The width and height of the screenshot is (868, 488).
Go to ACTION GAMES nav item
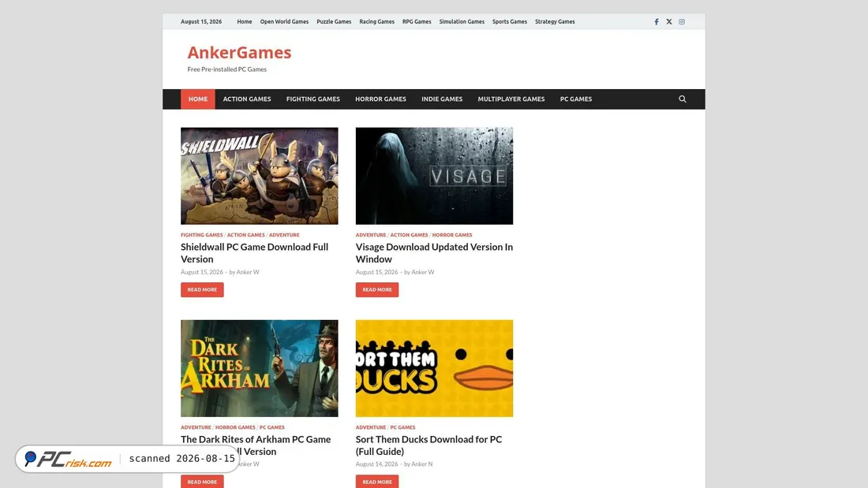[247, 99]
